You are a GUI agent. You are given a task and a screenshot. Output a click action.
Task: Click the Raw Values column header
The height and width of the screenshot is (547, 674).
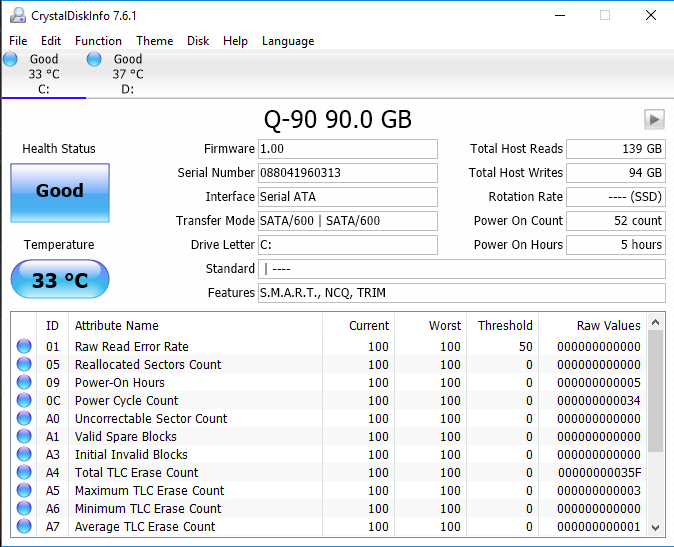(608, 326)
